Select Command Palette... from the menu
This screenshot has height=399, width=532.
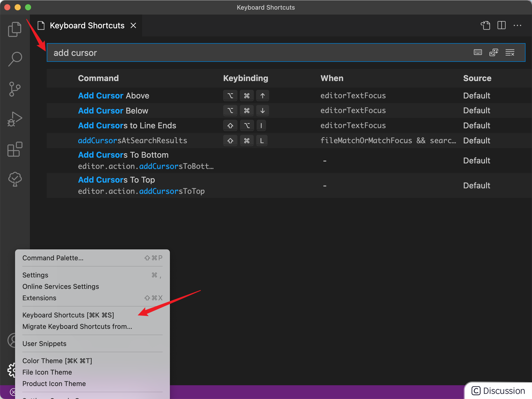click(53, 258)
